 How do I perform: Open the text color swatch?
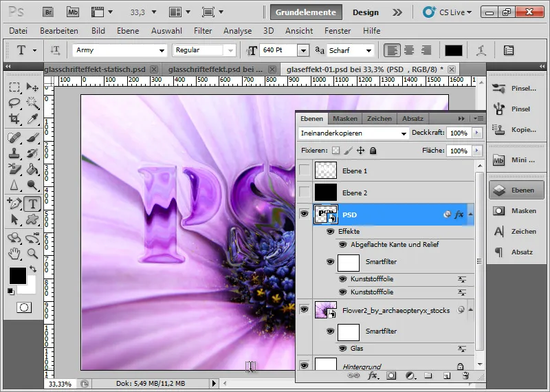click(454, 50)
